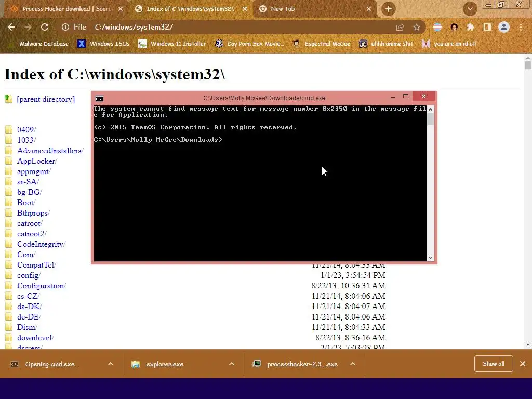This screenshot has height=399, width=532.
Task: Open the Extensions puzzle icon
Action: click(x=470, y=27)
